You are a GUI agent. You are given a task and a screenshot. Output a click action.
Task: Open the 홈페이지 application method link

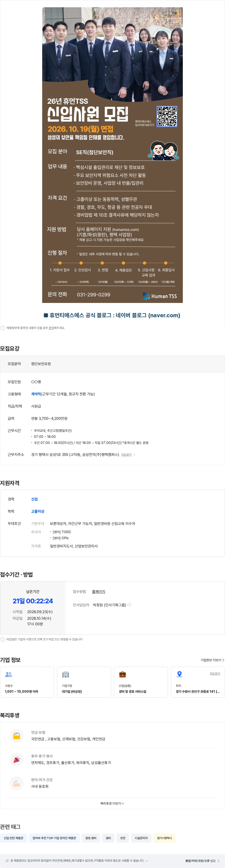98,591
